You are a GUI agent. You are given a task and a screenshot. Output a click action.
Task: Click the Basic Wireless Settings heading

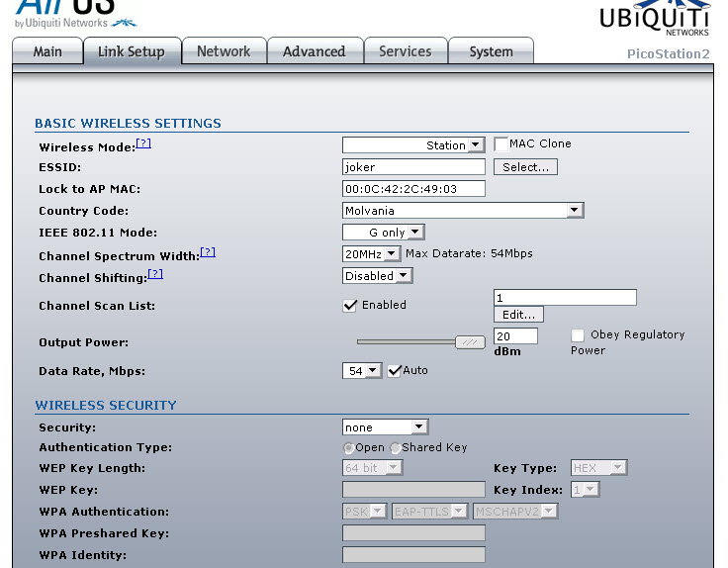click(x=128, y=123)
